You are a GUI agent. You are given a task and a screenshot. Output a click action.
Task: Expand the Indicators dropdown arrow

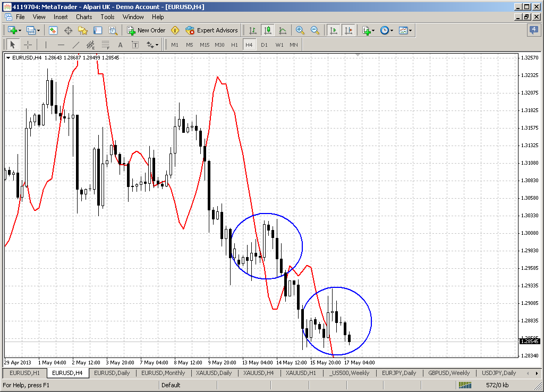pyautogui.click(x=373, y=30)
